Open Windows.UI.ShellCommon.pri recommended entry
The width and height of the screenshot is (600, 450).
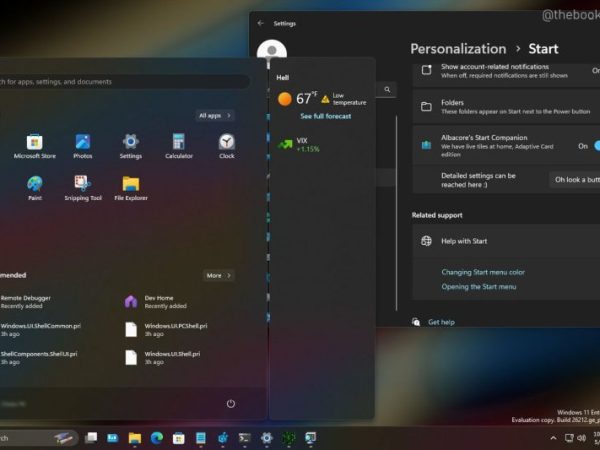(40, 329)
